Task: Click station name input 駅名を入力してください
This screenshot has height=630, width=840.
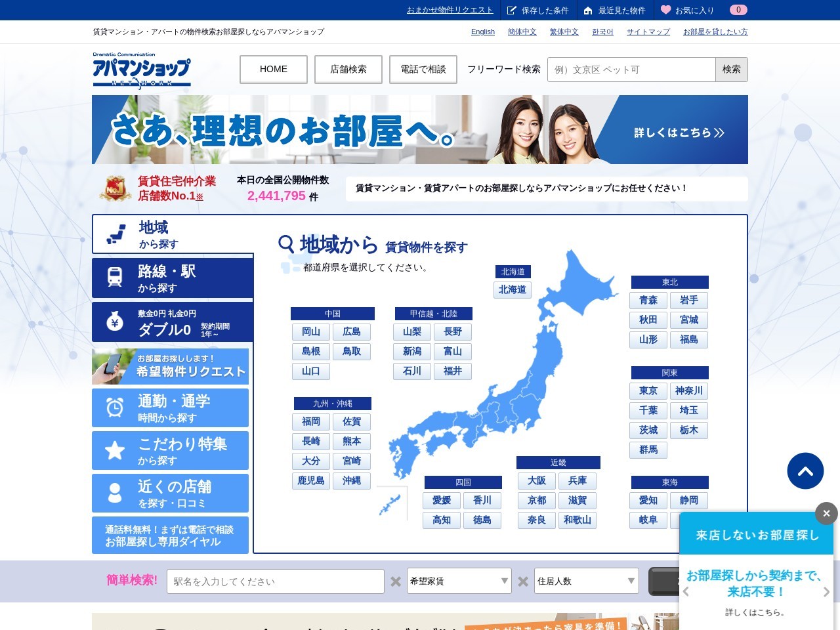Action: tap(276, 581)
